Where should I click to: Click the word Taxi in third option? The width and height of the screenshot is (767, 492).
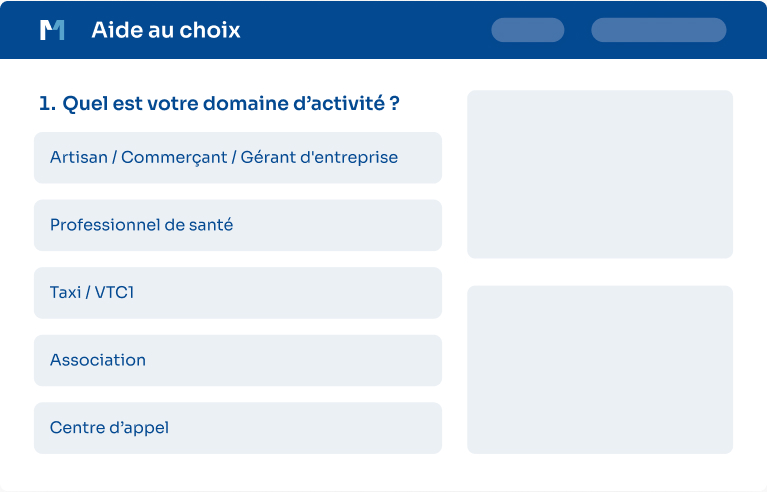point(66,292)
